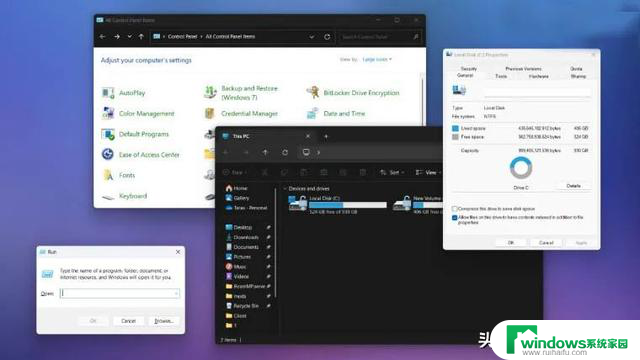This screenshot has width=640, height=360.
Task: Open Music in File Explorer sidebar
Action: 236,267
